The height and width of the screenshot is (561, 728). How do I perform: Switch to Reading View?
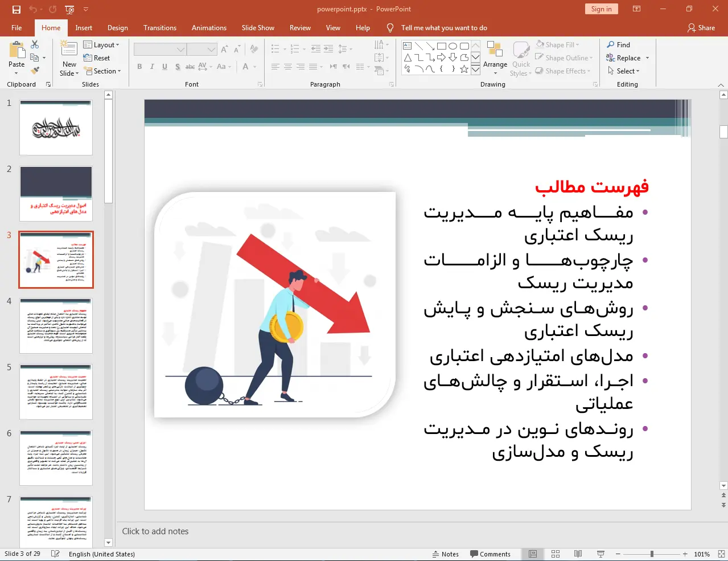[x=578, y=554]
